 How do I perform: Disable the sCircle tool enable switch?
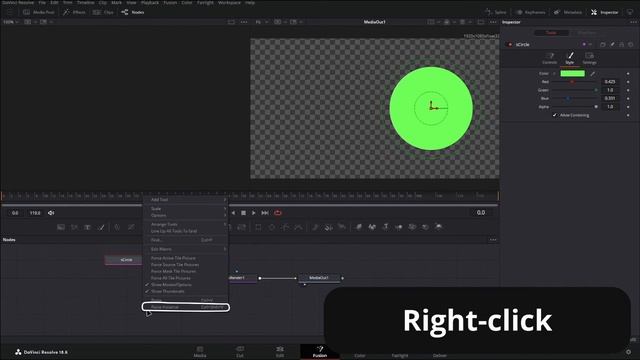(510, 44)
